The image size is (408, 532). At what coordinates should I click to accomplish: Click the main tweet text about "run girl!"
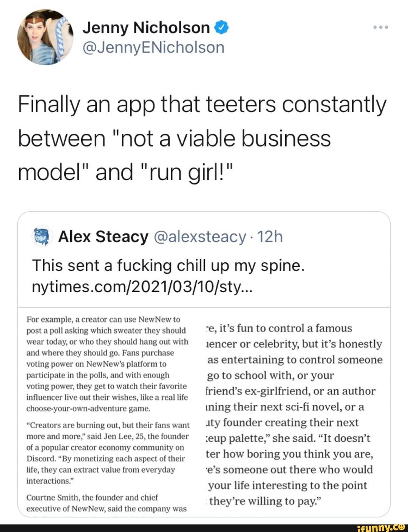point(202,138)
